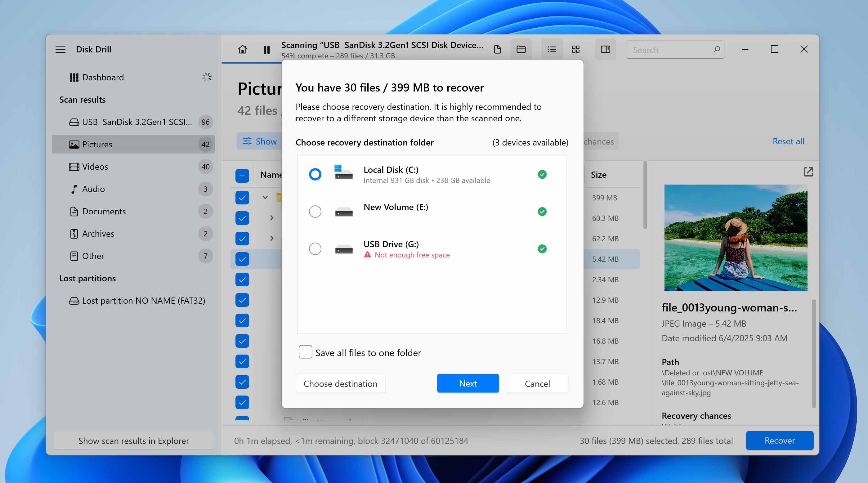The image size is (868, 483).
Task: Click the Audio sidebar music note icon
Action: point(74,189)
